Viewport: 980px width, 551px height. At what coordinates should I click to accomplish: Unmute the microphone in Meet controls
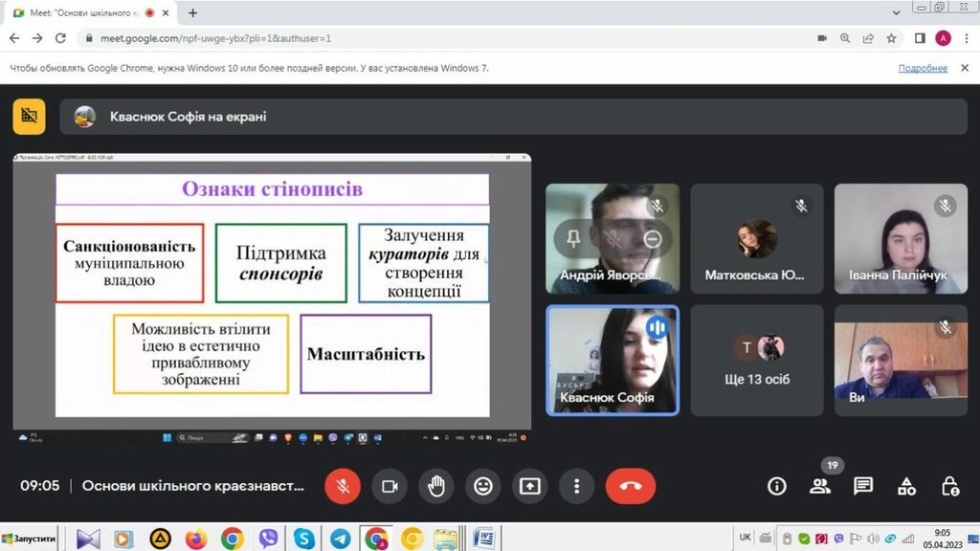point(343,486)
